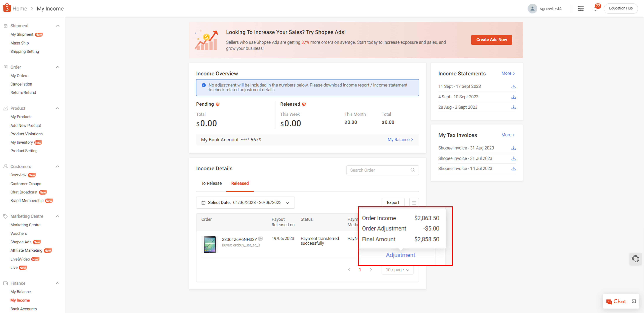Image resolution: width=644 pixels, height=313 pixels.
Task: Open the notifications bell showing 77 alerts
Action: click(595, 8)
